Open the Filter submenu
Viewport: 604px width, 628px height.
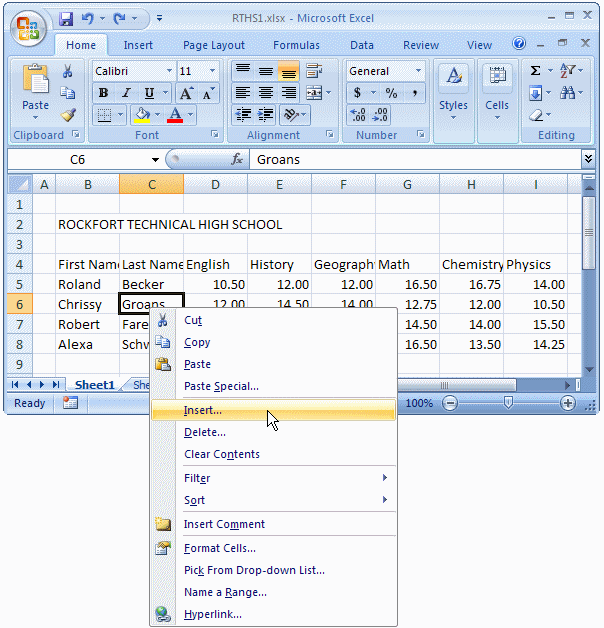pos(274,478)
